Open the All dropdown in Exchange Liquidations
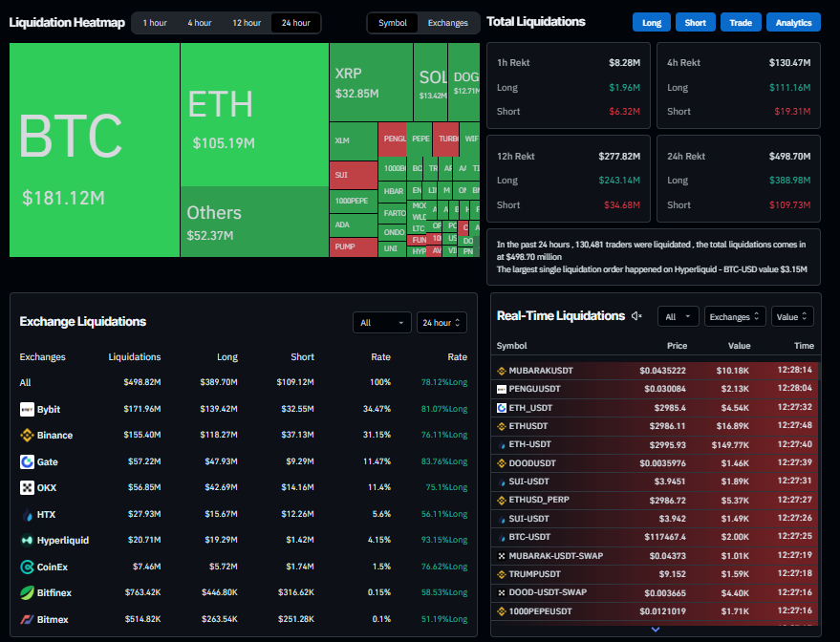The height and width of the screenshot is (642, 840). [x=382, y=323]
